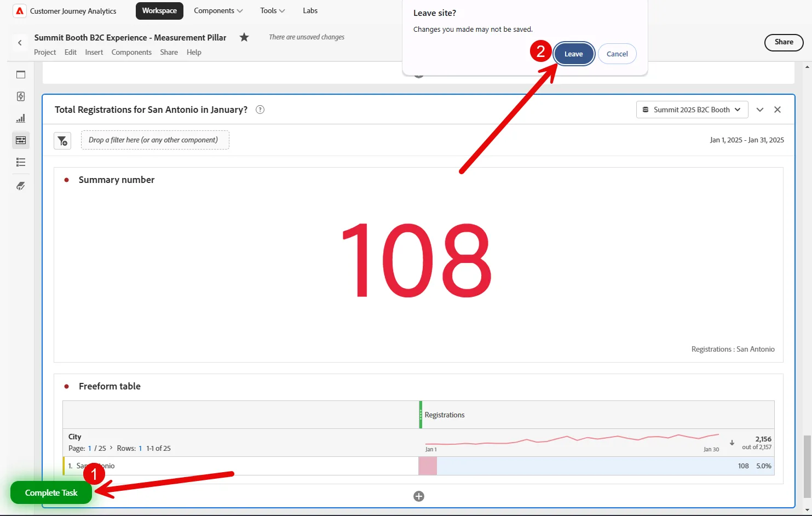Viewport: 812px width, 516px height.
Task: Click the 108 summary number
Action: click(417, 261)
